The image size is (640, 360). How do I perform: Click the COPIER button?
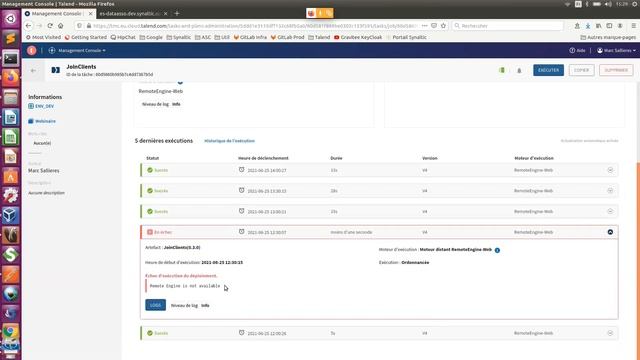tap(581, 70)
